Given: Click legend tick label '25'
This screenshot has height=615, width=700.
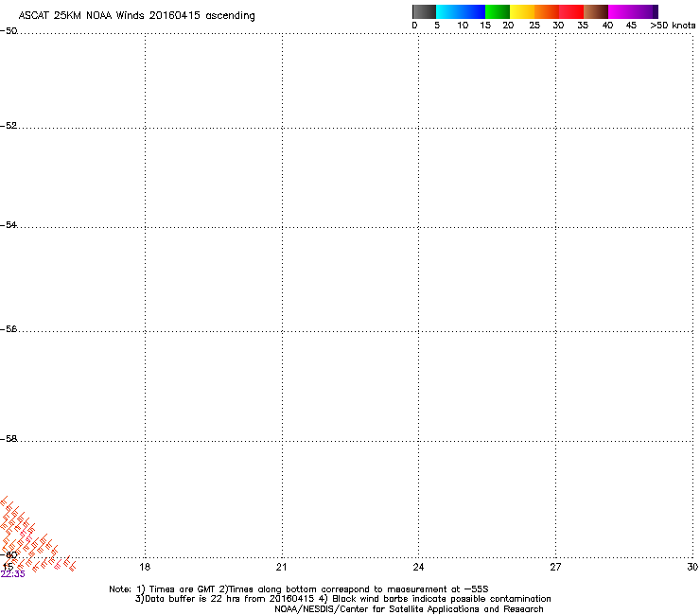Looking at the screenshot, I should point(534,26).
